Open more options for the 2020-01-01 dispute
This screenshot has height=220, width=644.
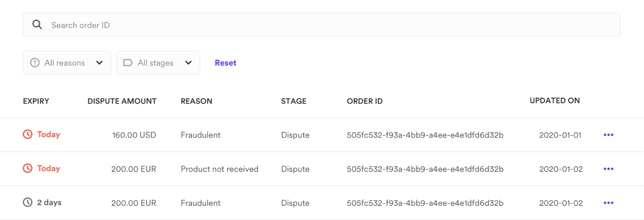608,135
